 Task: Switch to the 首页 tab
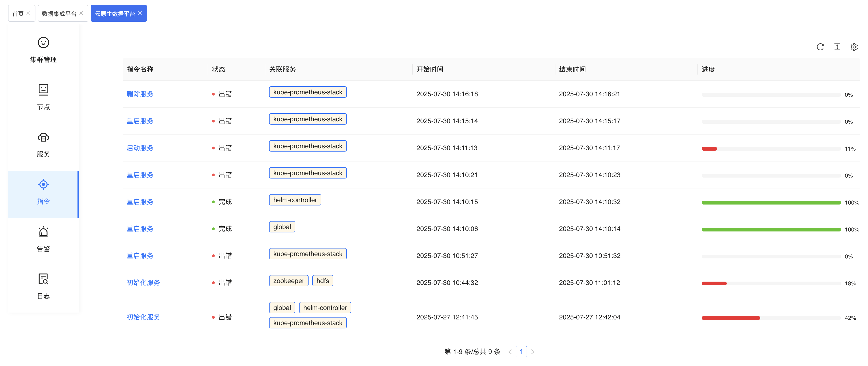(18, 13)
